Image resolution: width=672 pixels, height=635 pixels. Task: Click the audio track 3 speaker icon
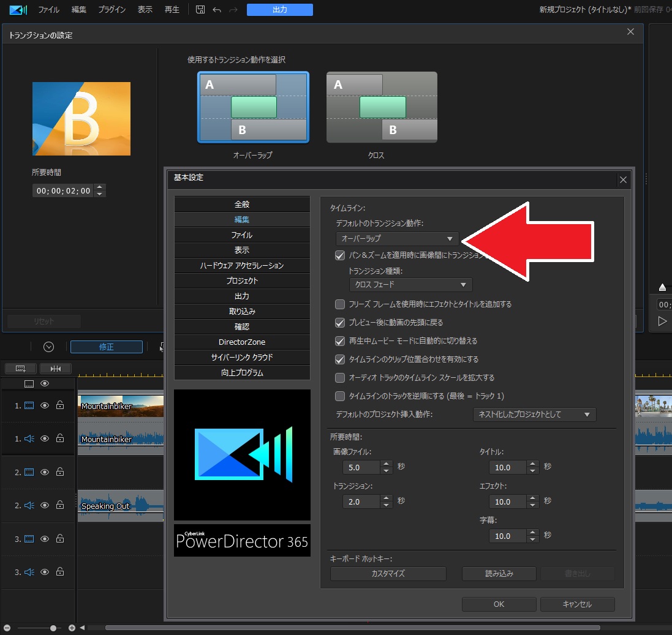[x=29, y=572]
